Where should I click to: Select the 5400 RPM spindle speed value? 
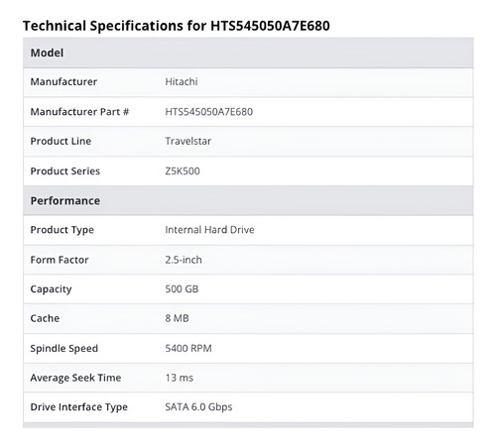click(x=188, y=348)
